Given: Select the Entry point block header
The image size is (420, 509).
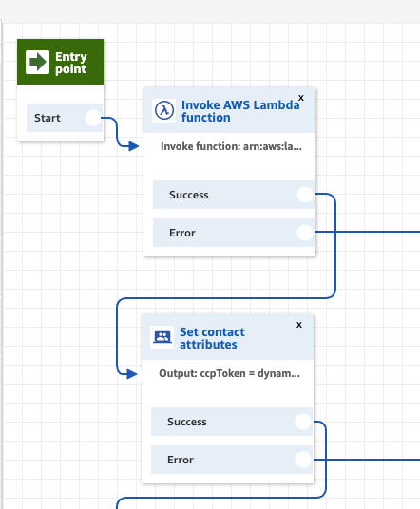Looking at the screenshot, I should (61, 62).
